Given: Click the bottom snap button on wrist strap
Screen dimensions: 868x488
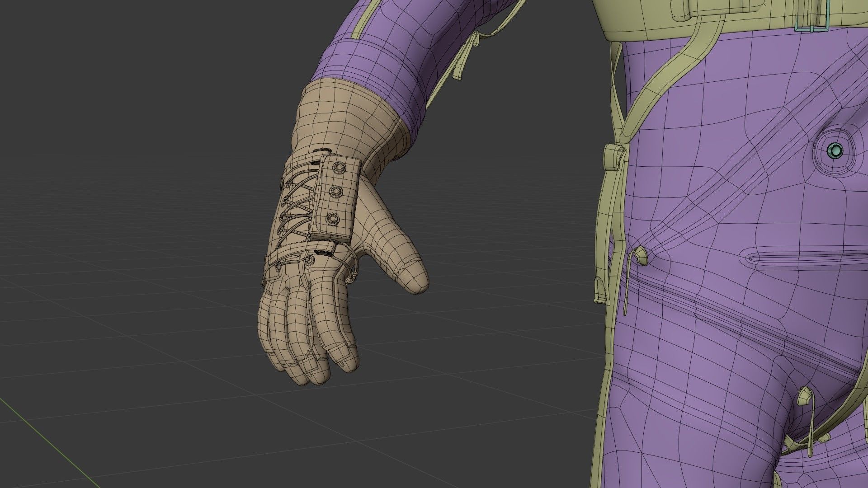Looking at the screenshot, I should coord(332,220).
